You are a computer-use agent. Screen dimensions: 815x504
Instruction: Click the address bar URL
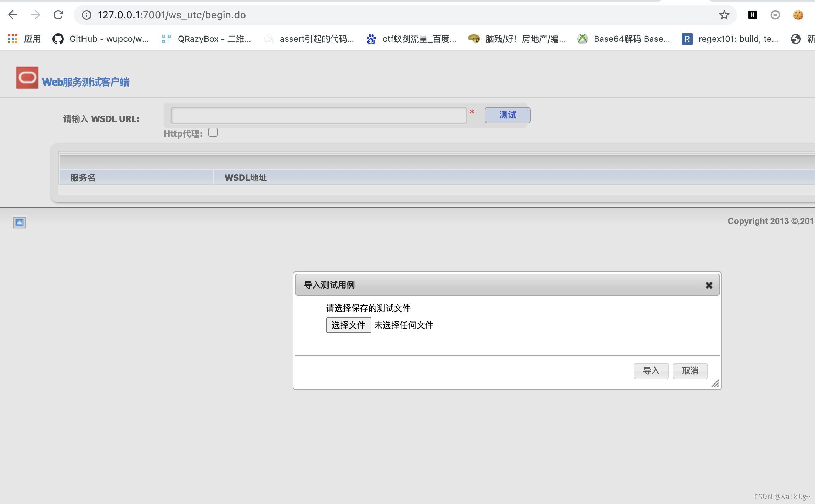click(x=172, y=15)
